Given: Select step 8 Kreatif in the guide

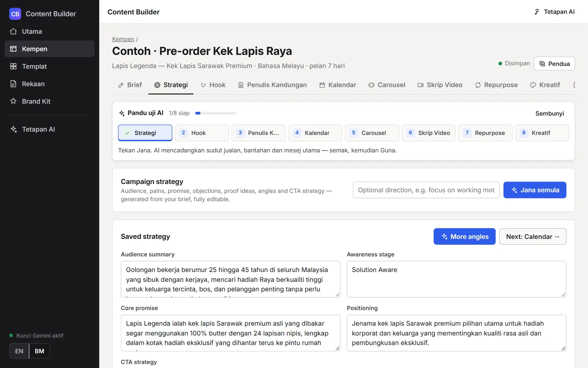Looking at the screenshot, I should (542, 133).
